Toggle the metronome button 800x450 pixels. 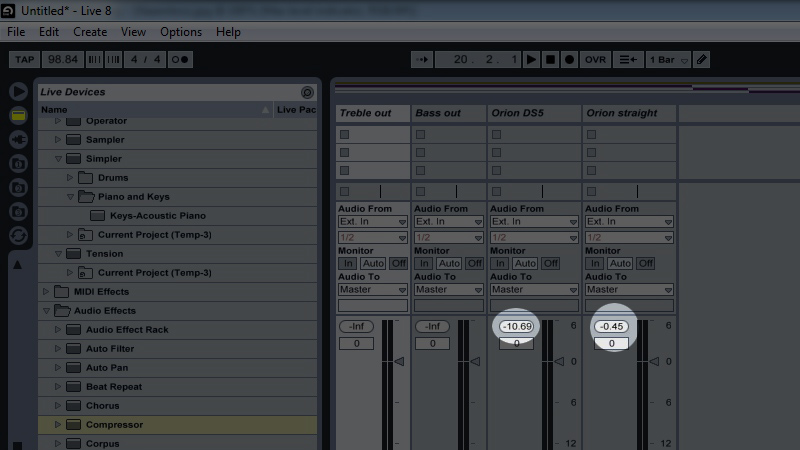tap(180, 60)
